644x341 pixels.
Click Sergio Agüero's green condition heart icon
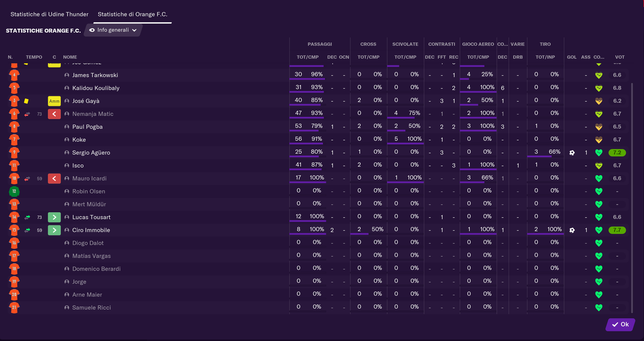tap(599, 153)
